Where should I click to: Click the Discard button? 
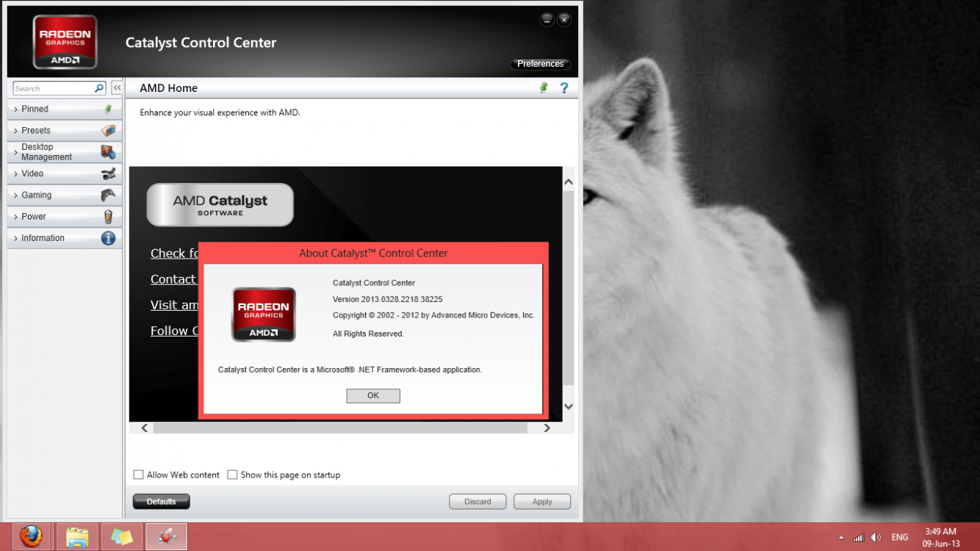coord(478,502)
